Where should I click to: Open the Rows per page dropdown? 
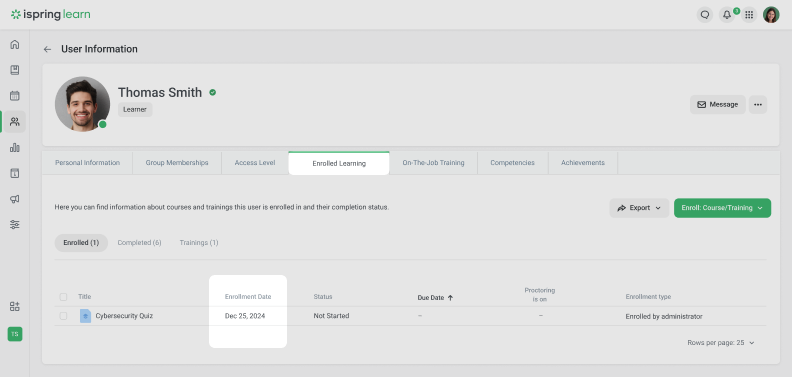721,343
